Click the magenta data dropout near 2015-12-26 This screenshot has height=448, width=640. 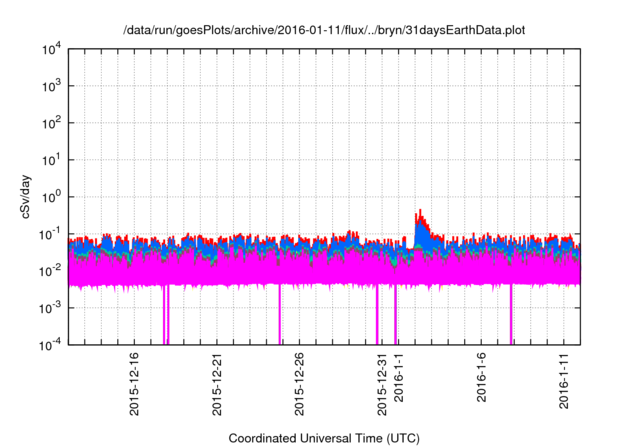[280, 314]
